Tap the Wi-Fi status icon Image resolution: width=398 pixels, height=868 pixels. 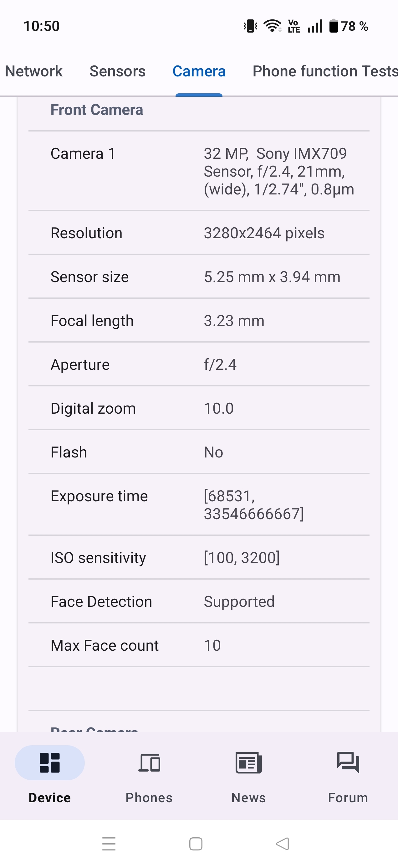pyautogui.click(x=272, y=26)
